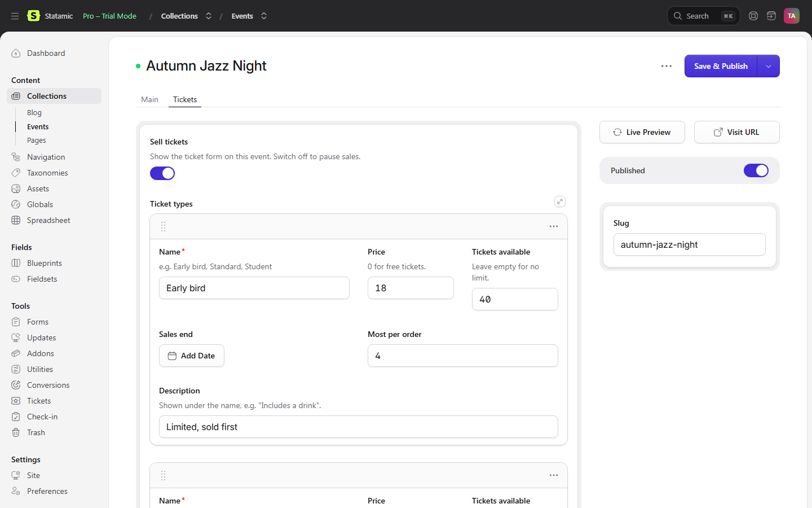Open the Assets sidebar icon
Image resolution: width=812 pixels, height=508 pixels.
(16, 189)
